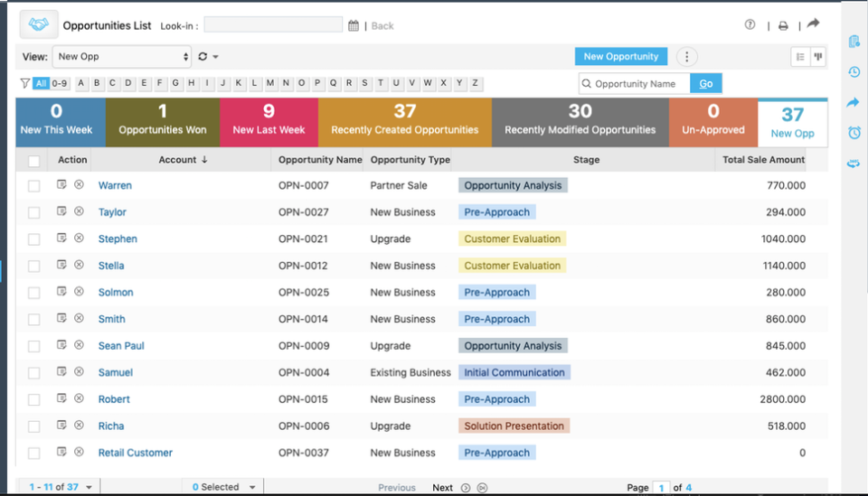
Task: Switch to the Opportunities Won tab
Action: [163, 122]
